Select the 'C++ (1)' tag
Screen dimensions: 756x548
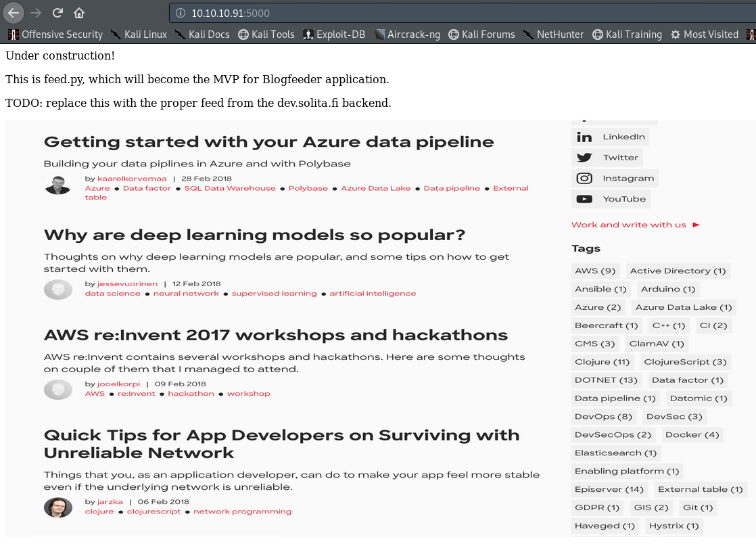pyautogui.click(x=668, y=325)
